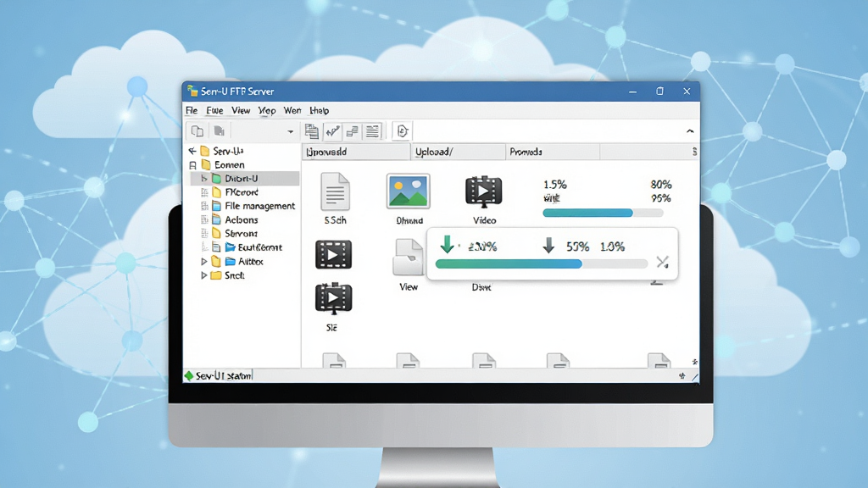The width and height of the screenshot is (868, 488).
Task: Click the back arrow beside Serv-U root
Action: [x=192, y=151]
